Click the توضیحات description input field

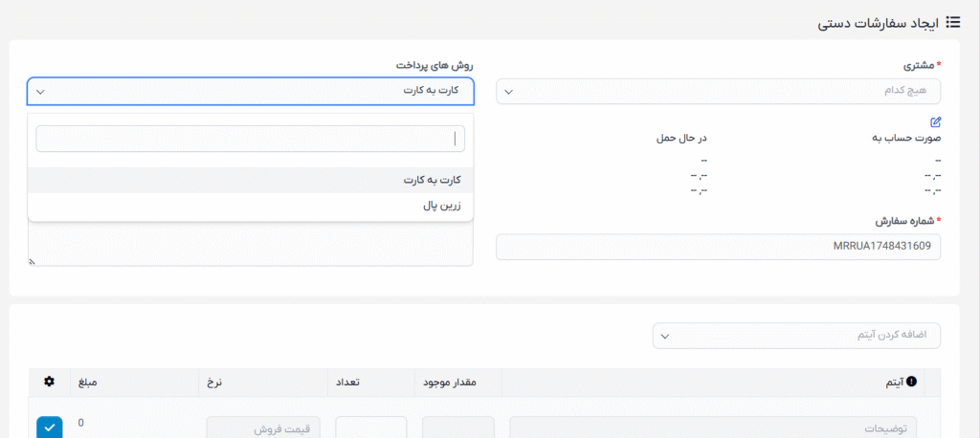(713, 428)
